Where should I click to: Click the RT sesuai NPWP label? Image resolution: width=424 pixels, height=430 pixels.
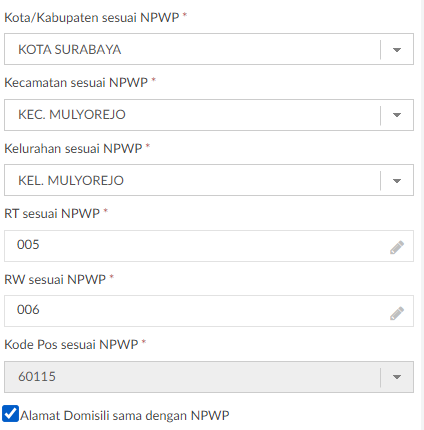[52, 213]
